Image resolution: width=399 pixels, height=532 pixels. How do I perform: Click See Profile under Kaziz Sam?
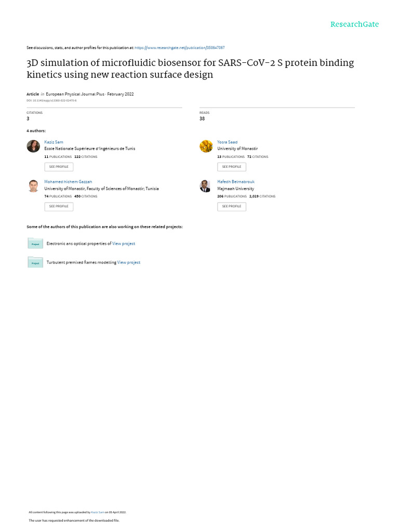click(x=59, y=167)
